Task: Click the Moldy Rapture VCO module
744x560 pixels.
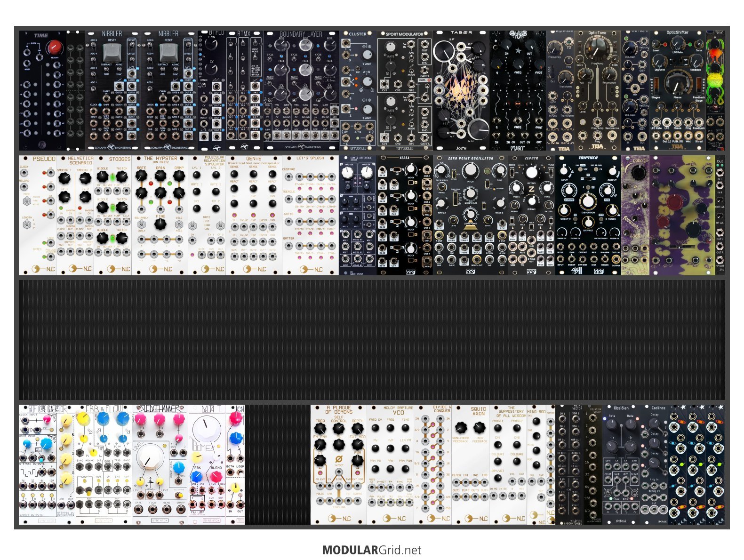Action: coord(391,464)
